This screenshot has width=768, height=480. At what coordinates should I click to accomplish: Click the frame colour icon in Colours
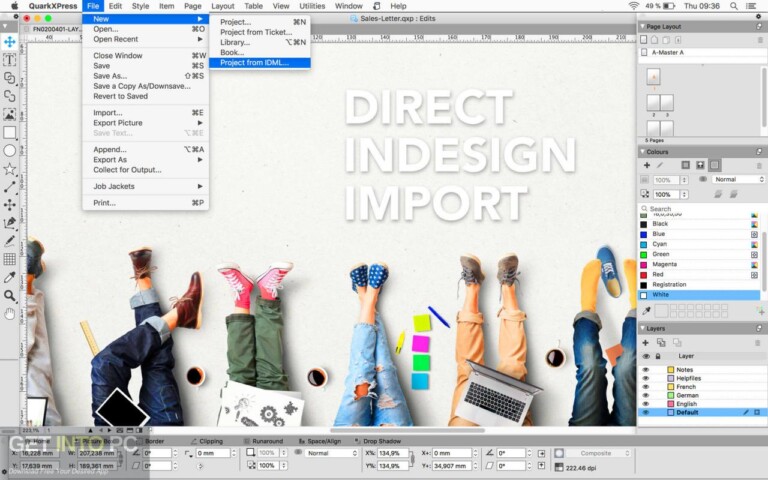coord(686,166)
